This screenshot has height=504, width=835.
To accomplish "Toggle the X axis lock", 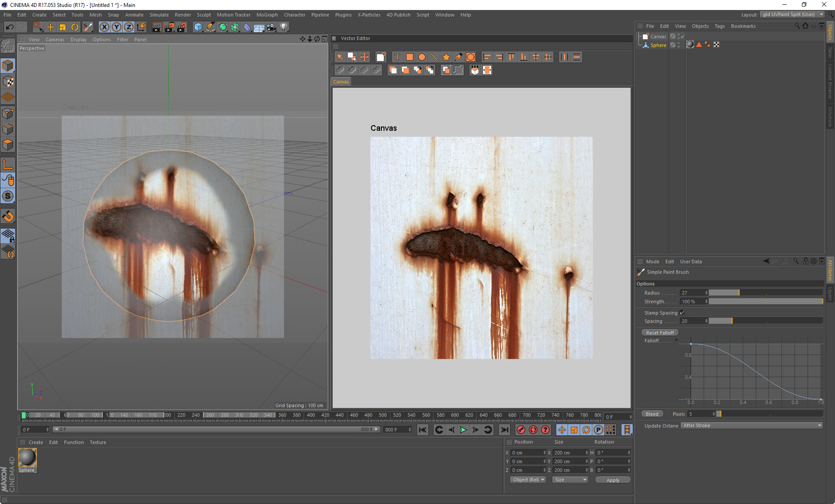I will [104, 27].
